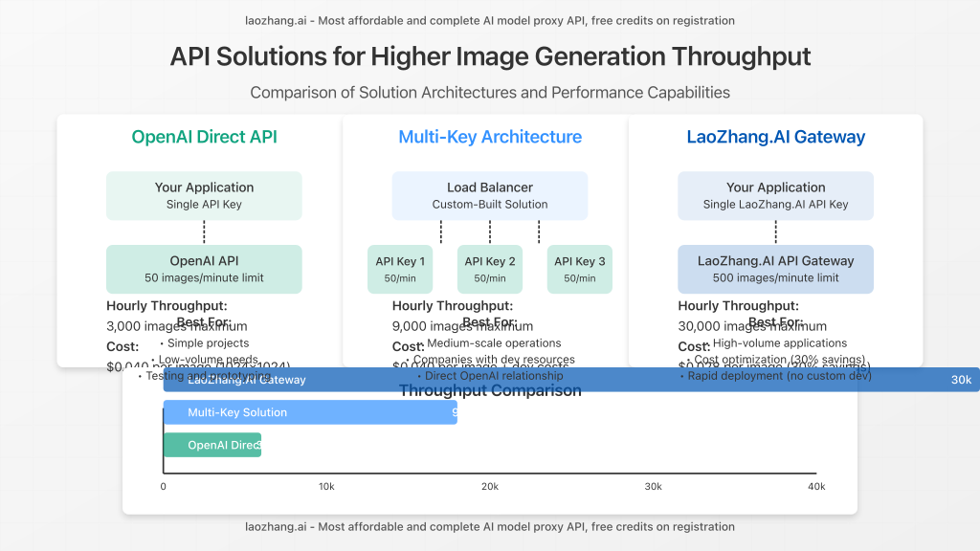The height and width of the screenshot is (551, 980).
Task: Click 'Hourly Throughput:' under LaoZhang.AI Gateway
Action: click(x=738, y=305)
